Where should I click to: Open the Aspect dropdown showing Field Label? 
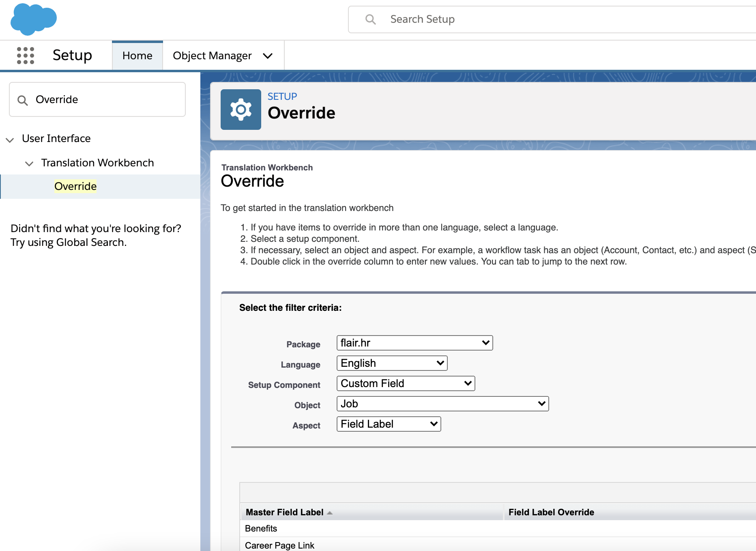point(389,424)
